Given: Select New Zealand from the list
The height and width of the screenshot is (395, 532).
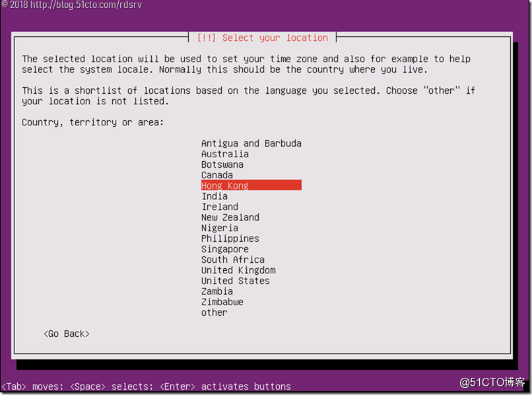Looking at the screenshot, I should click(230, 217).
